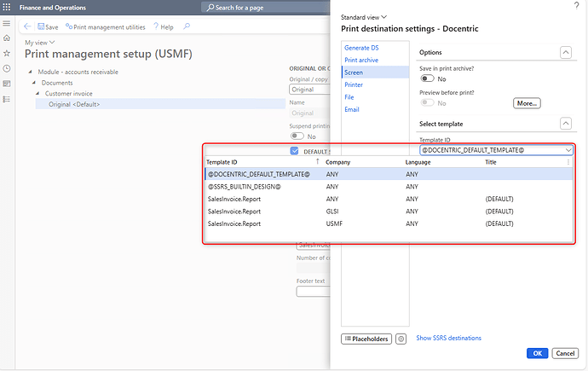The height and width of the screenshot is (371, 588).
Task: Select the Printer destination tab
Action: click(x=354, y=84)
